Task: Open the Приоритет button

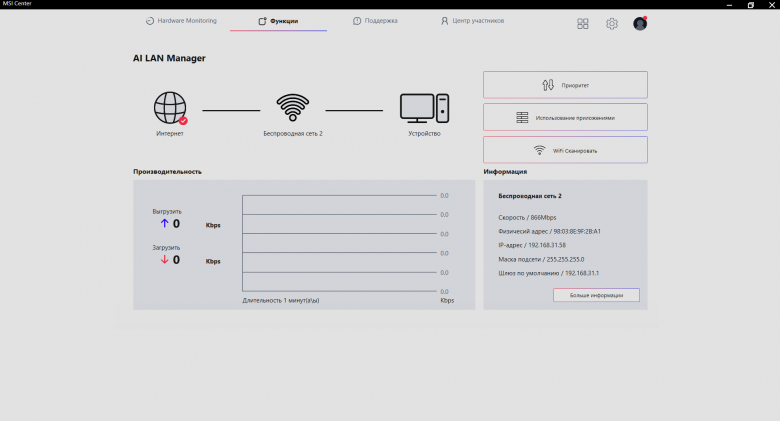Action: pos(565,85)
